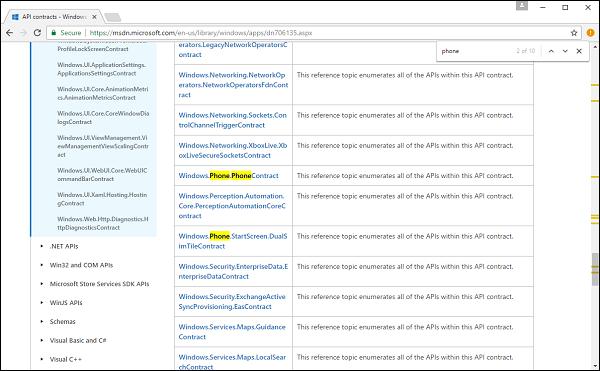Open Windows.Phone.PhoneContract link
The image size is (600, 371).
(228, 176)
